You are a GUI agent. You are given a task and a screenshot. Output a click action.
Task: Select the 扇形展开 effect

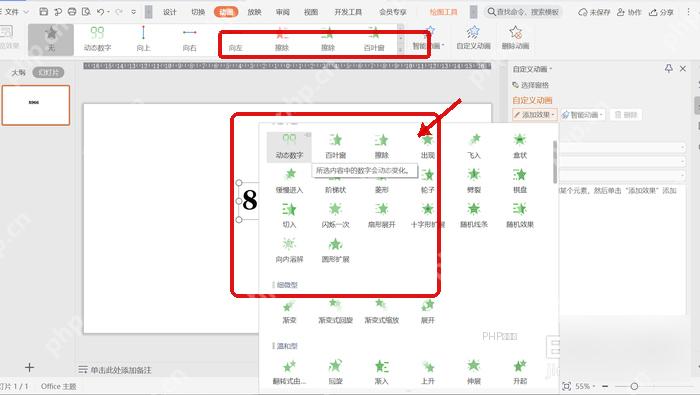pyautogui.click(x=381, y=216)
